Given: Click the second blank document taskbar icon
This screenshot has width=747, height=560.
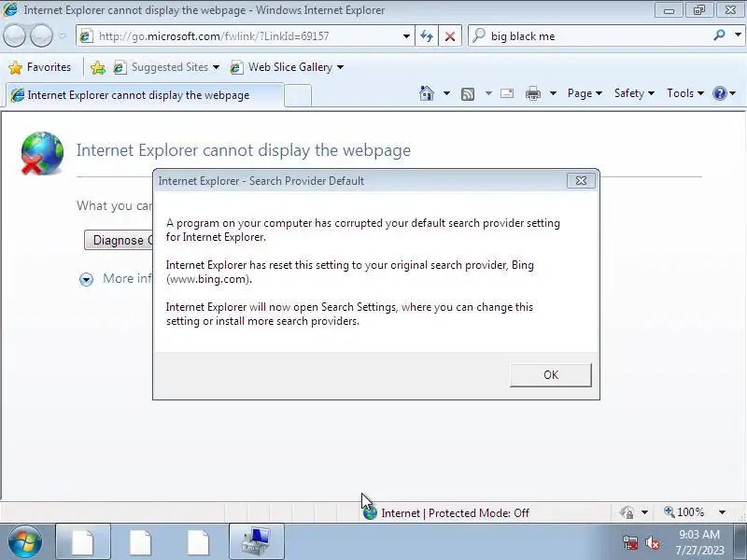Looking at the screenshot, I should (141, 542).
